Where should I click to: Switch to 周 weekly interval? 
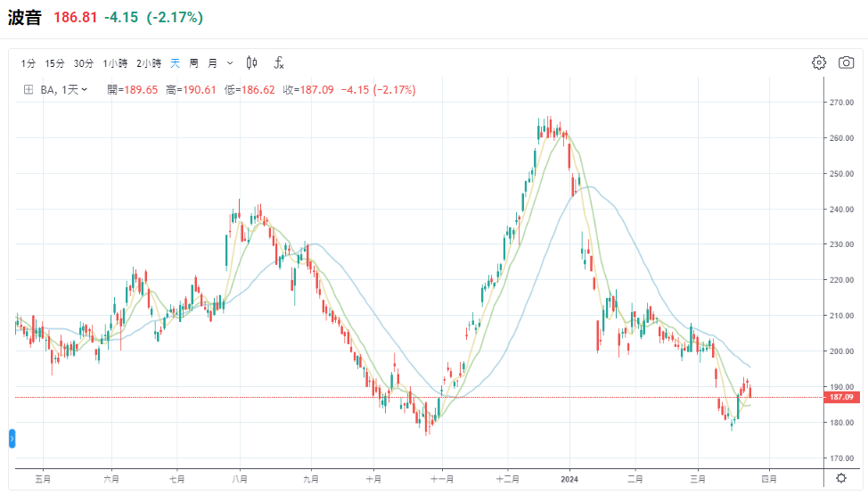coord(193,63)
